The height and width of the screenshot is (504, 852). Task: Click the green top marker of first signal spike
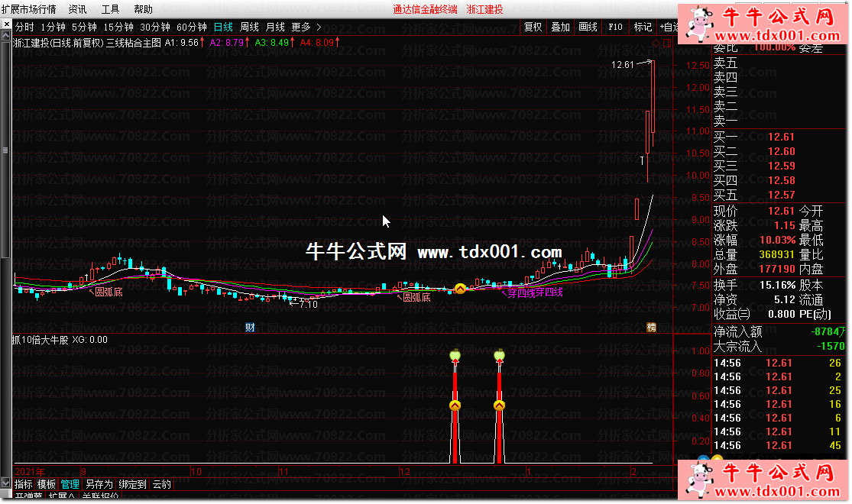[x=455, y=356]
